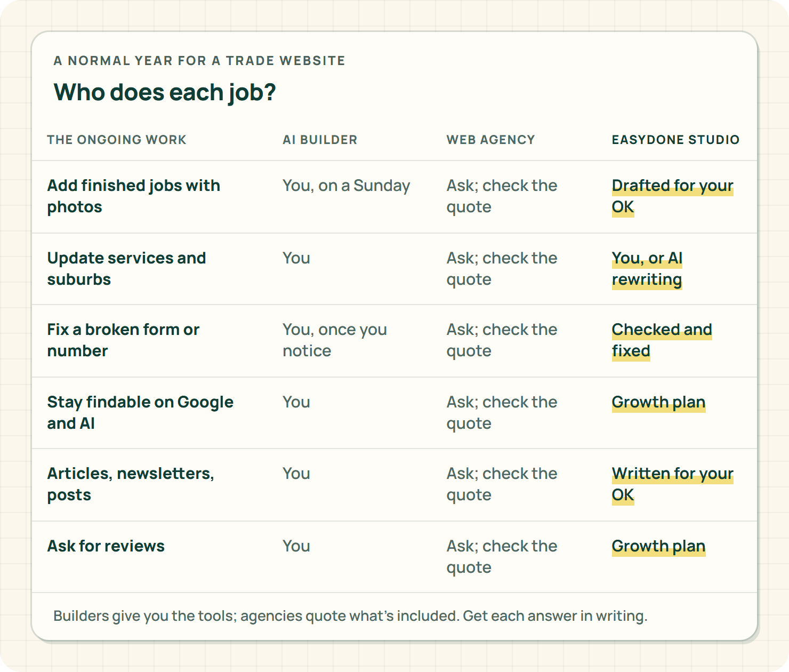Image resolution: width=789 pixels, height=672 pixels.
Task: Click the highlighted "You, or AI rewriting" cell
Action: pos(647,269)
